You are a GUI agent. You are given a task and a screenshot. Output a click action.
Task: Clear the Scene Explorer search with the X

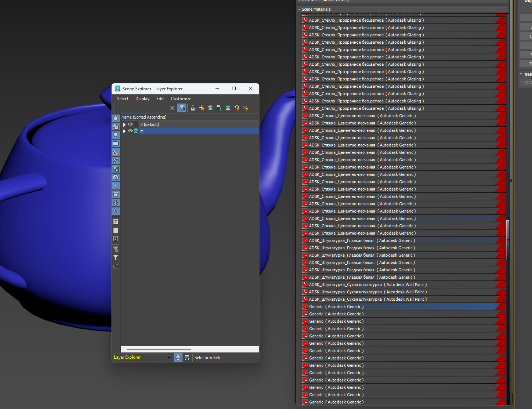point(172,108)
